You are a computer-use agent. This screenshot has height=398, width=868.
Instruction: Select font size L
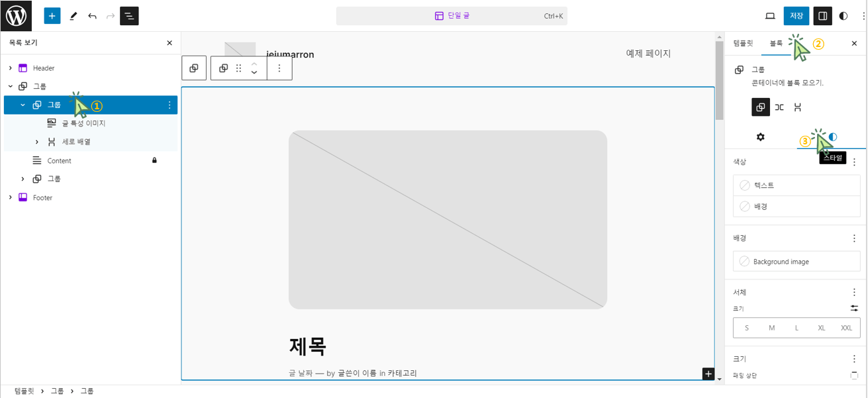coord(796,328)
